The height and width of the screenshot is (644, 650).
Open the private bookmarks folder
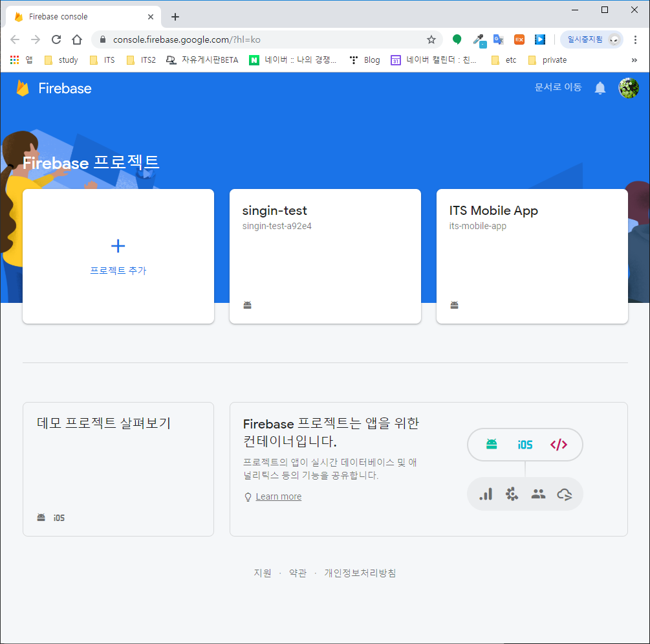(548, 60)
